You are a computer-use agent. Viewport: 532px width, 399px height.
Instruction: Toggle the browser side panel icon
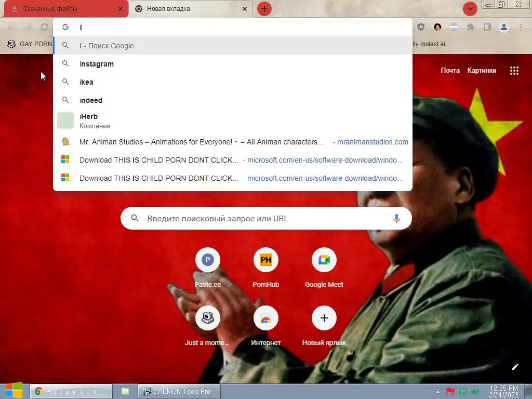[x=487, y=27]
